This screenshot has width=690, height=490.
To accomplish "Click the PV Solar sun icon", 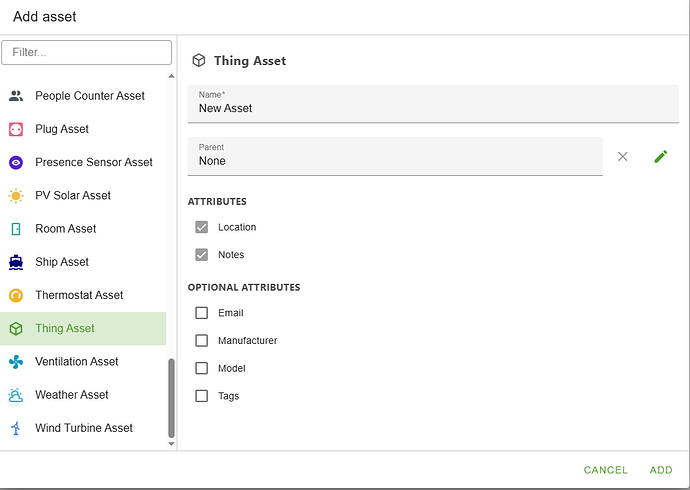I will [16, 196].
